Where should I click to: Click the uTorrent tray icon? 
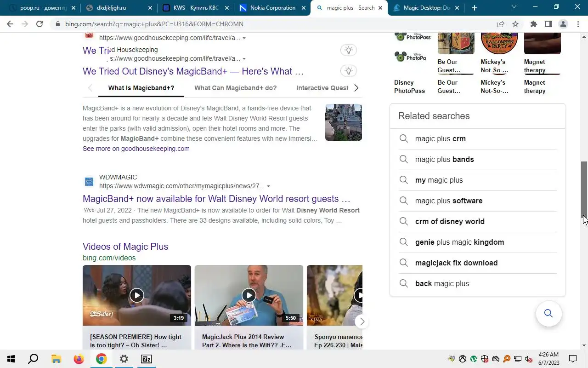click(474, 359)
